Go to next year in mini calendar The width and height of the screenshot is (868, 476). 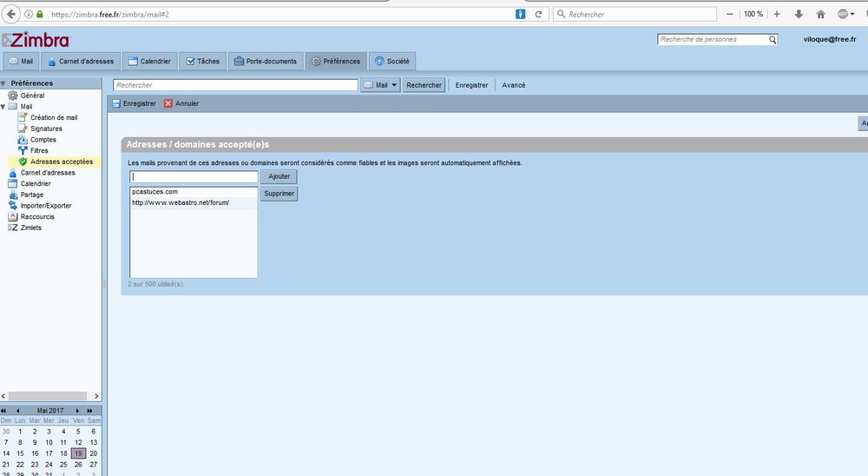point(89,411)
